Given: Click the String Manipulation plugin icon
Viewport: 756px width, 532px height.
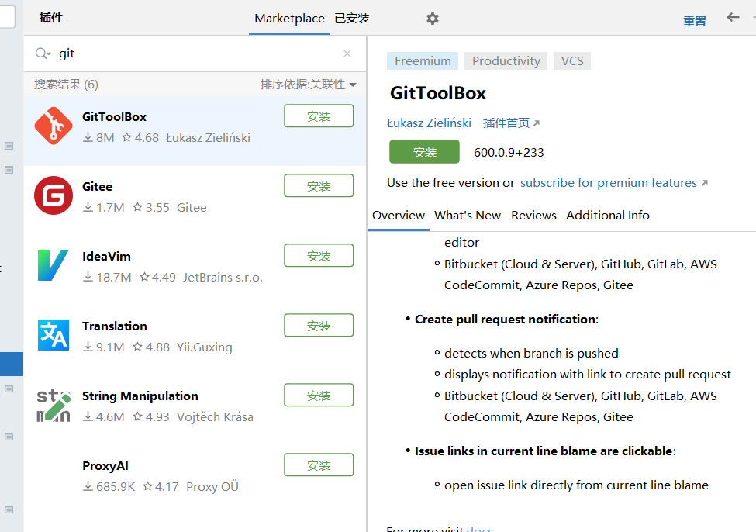Looking at the screenshot, I should click(x=54, y=405).
